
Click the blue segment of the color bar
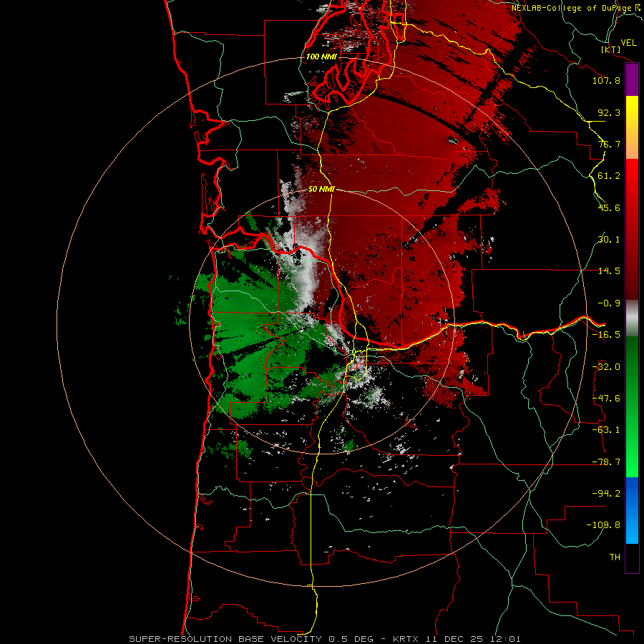click(632, 510)
